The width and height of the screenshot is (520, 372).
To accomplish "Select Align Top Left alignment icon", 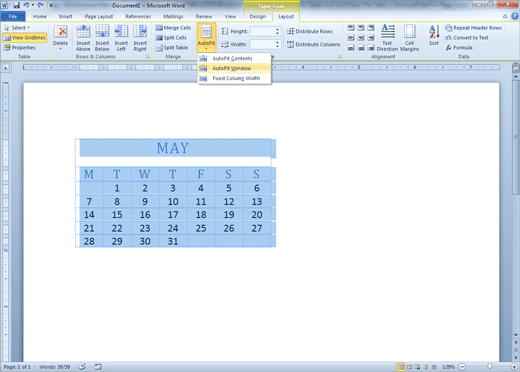I will pyautogui.click(x=351, y=28).
